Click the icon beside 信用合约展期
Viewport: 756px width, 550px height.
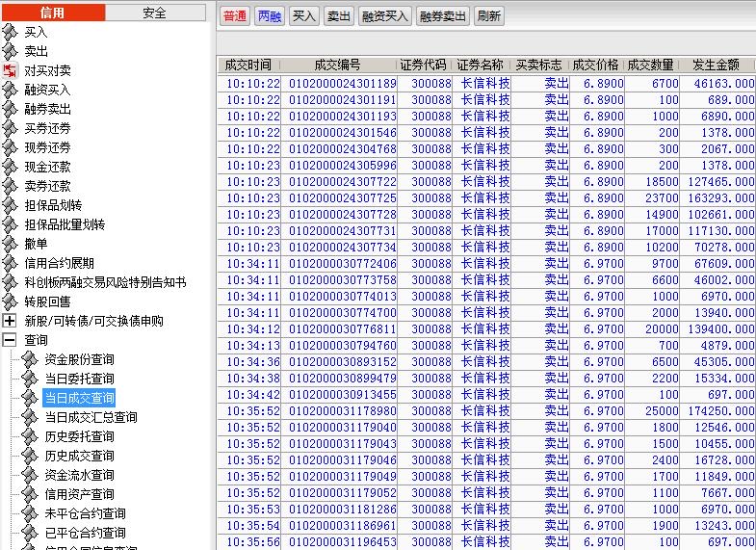[10, 263]
